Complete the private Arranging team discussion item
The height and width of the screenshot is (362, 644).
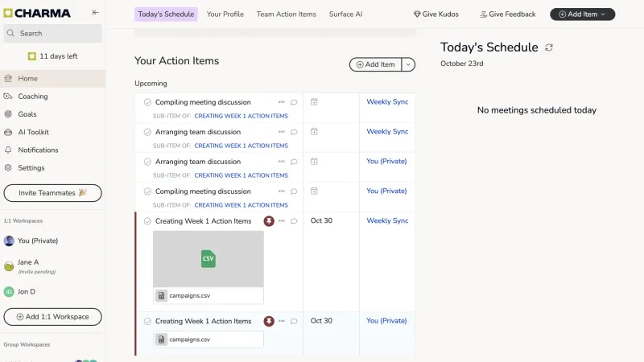[147, 162]
